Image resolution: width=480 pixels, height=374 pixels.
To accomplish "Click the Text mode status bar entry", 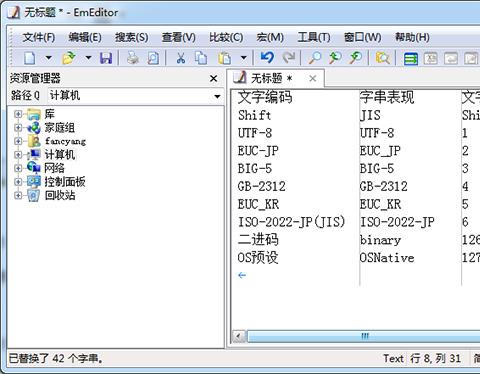I will (393, 359).
